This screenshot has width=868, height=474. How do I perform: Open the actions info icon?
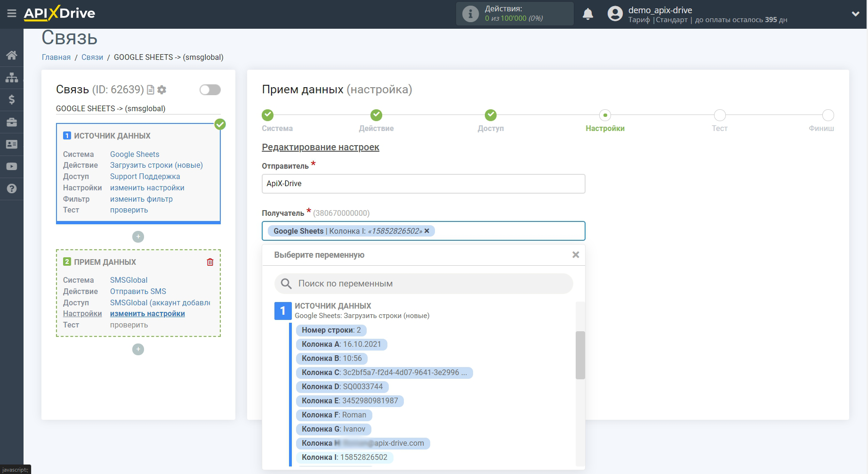470,14
